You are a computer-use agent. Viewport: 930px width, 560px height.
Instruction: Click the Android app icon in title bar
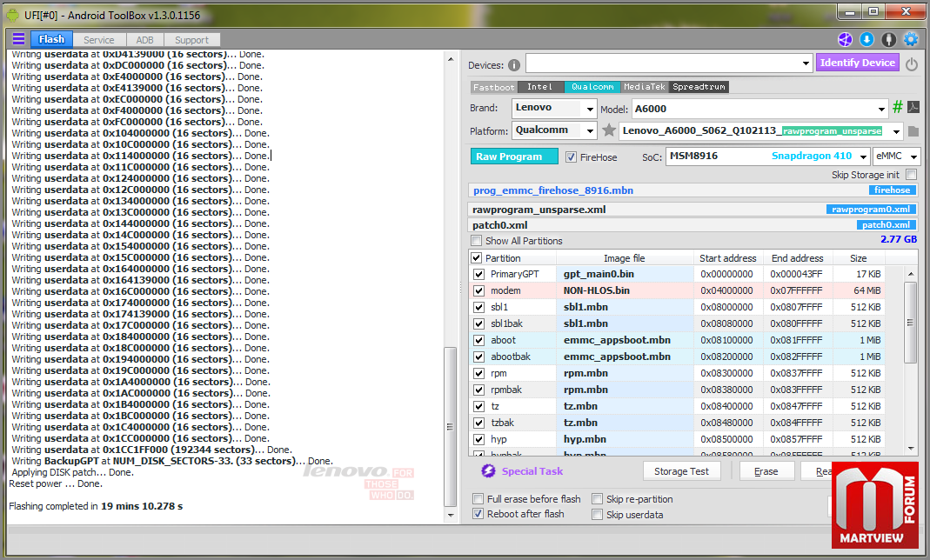pos(12,15)
